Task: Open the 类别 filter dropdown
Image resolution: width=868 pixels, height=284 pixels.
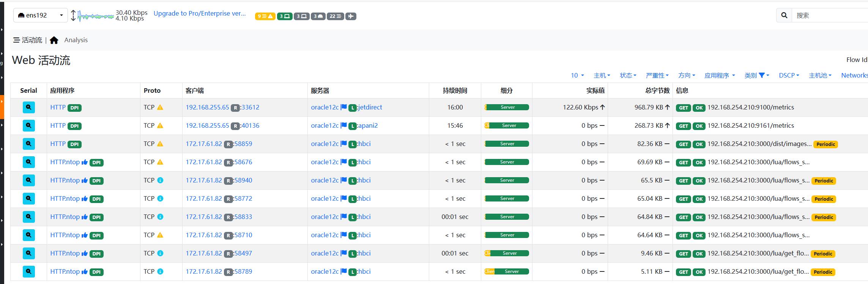Action: click(x=757, y=75)
